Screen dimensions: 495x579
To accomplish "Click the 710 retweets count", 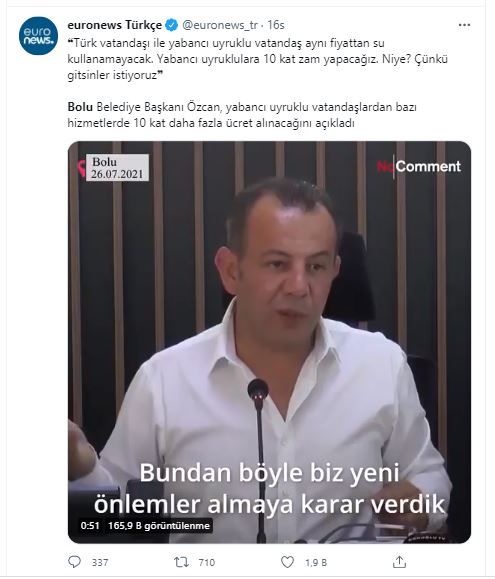I will click(x=206, y=562).
